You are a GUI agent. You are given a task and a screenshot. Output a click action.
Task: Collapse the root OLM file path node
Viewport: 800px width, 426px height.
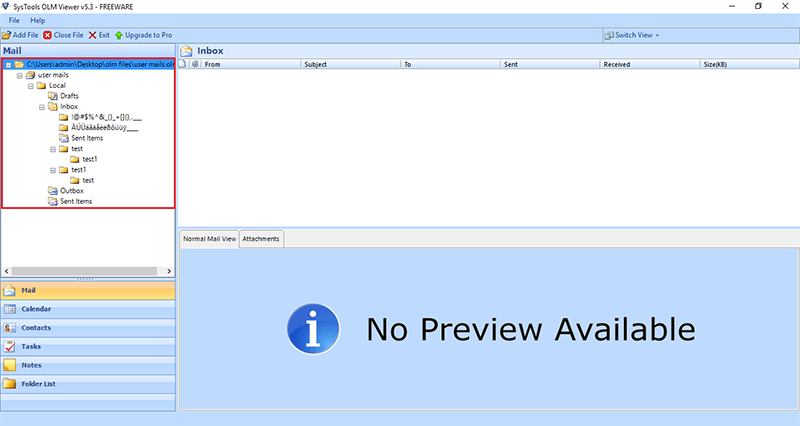(x=9, y=65)
